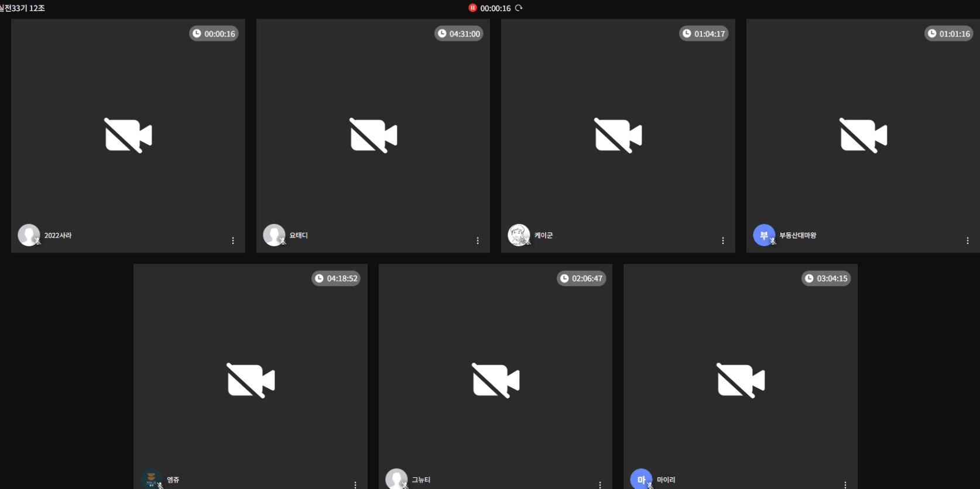
Task: Select the blue 부 avatar of 부동산대마왕
Action: pos(764,235)
